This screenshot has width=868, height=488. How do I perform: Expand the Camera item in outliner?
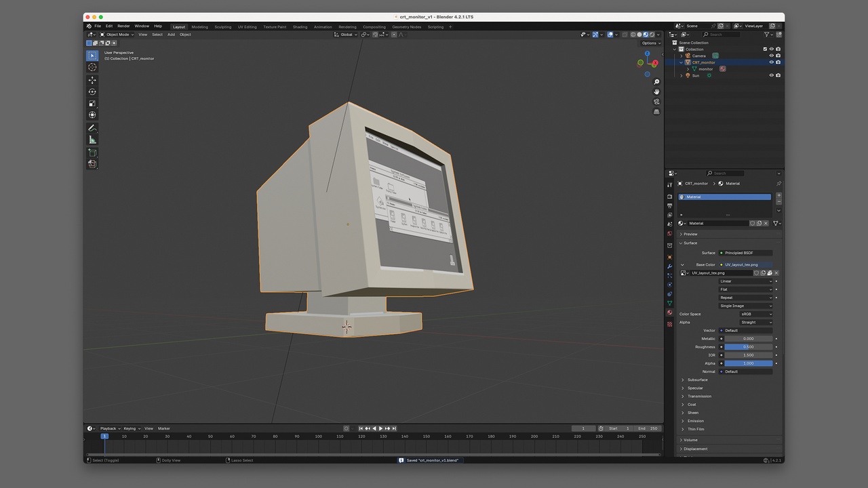tap(682, 56)
